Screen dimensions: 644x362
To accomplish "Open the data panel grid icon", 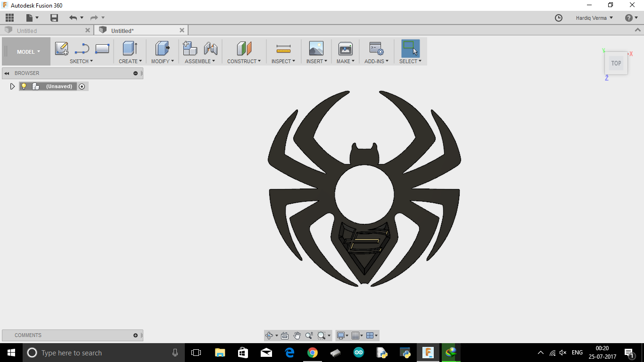I will point(9,18).
